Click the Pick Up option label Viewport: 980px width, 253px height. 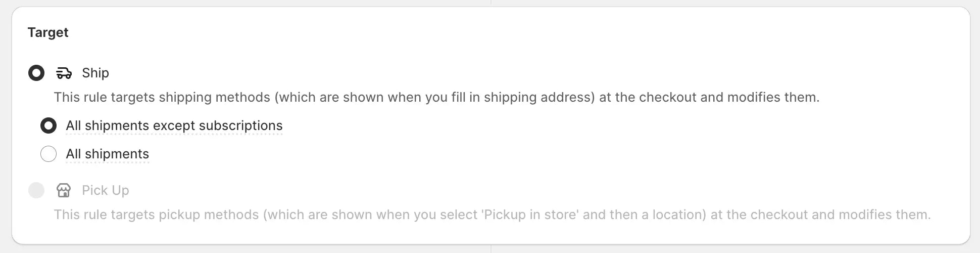pos(106,190)
